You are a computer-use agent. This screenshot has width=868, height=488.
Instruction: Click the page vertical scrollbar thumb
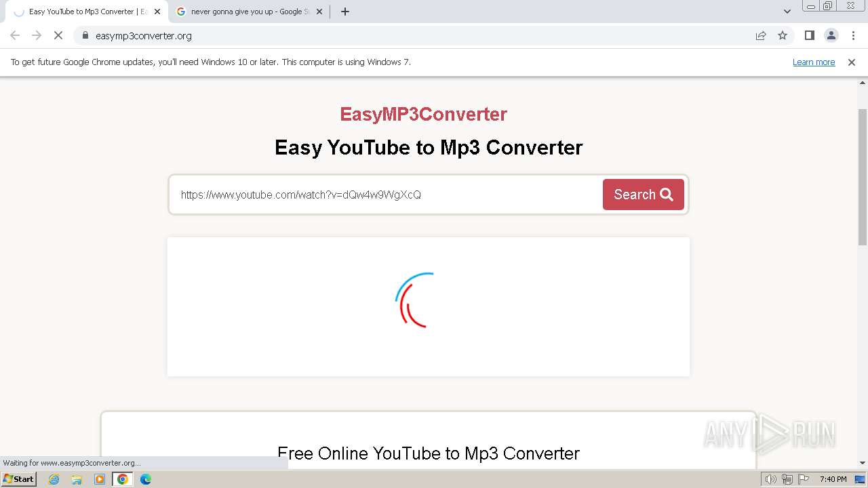(x=863, y=176)
